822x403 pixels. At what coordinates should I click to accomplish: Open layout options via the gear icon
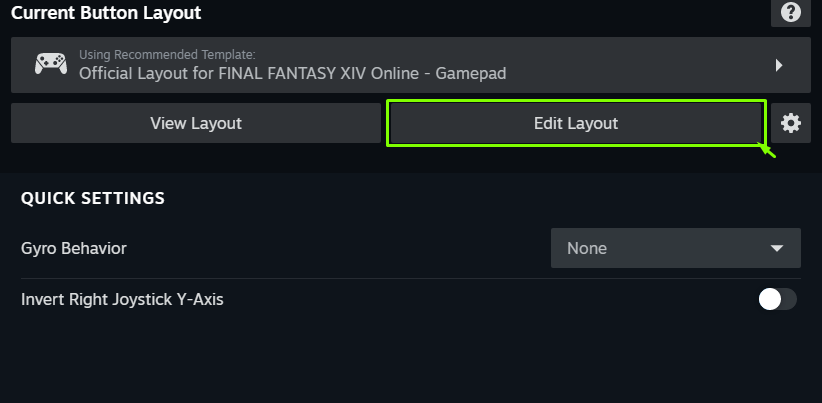791,123
